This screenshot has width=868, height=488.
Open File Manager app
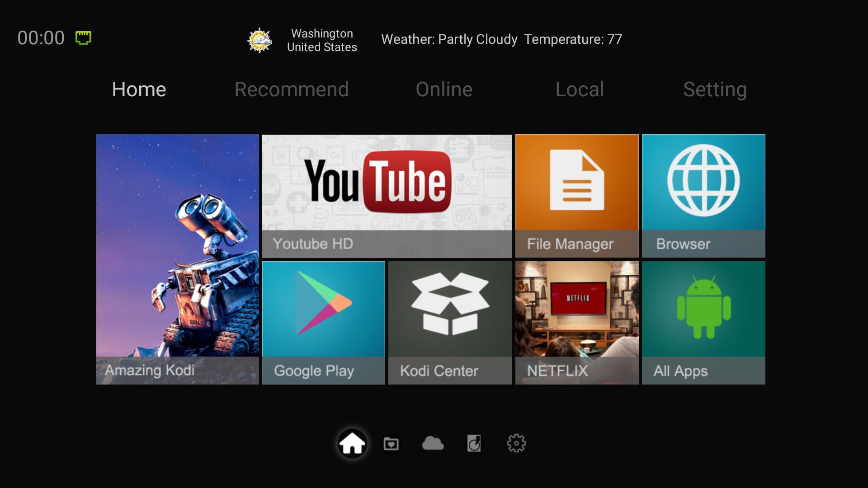576,196
